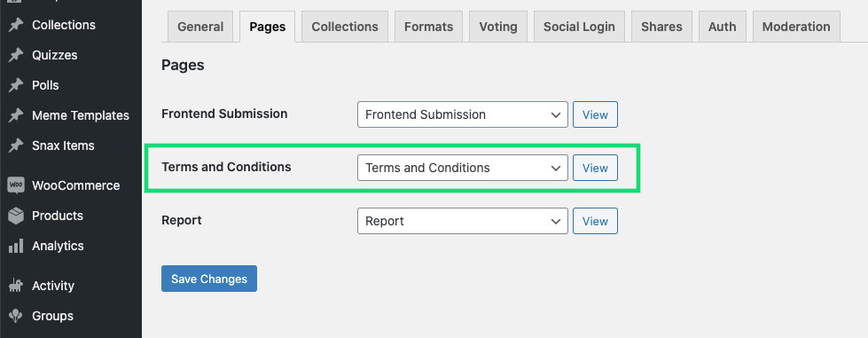Switch to the General tab
Viewport: 868px width, 338px height.
pos(200,27)
